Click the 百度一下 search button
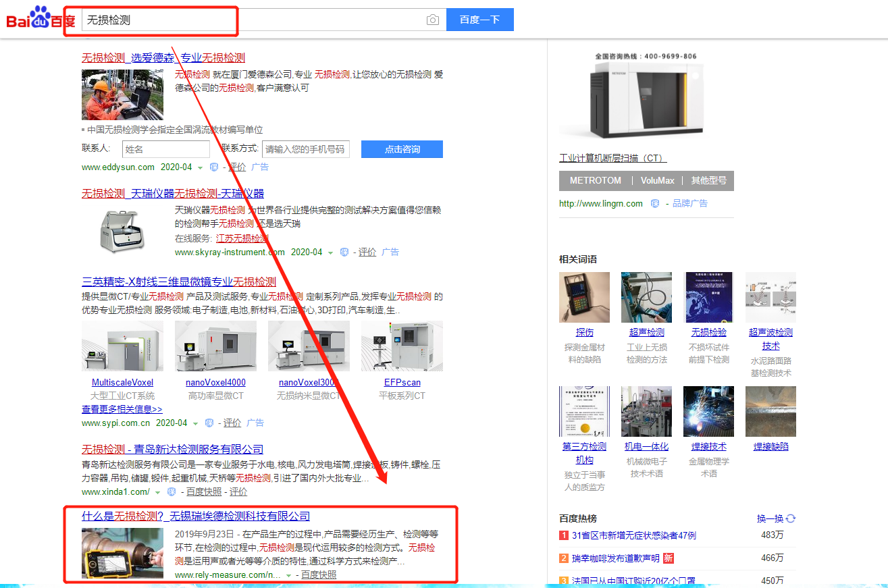888x588 pixels. 479,20
